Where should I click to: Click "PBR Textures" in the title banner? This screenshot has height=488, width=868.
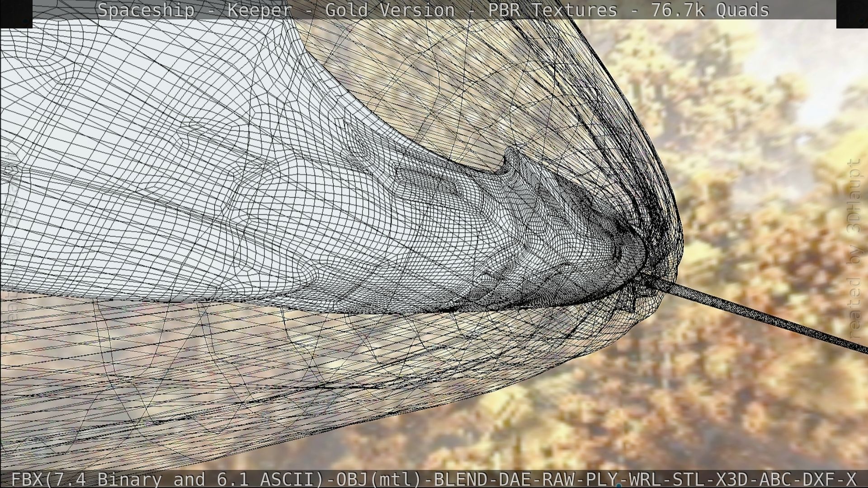tap(552, 10)
